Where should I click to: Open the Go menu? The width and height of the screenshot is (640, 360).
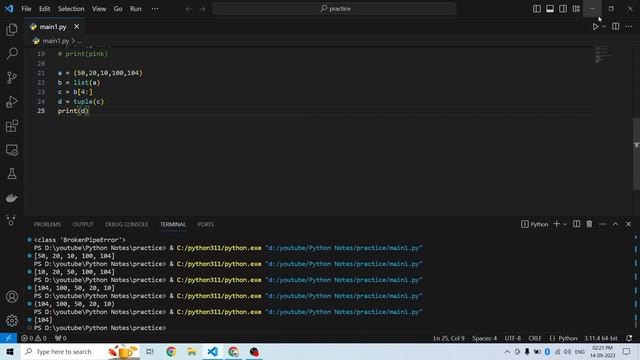[118, 9]
